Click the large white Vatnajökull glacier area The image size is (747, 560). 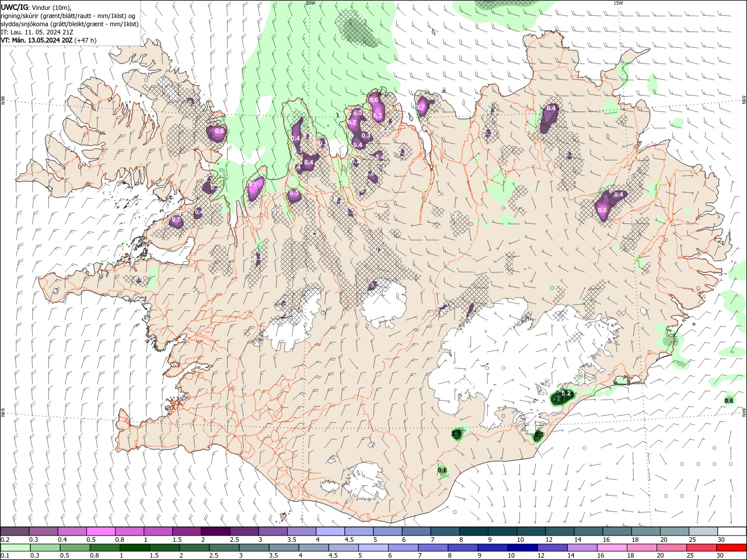(514, 356)
